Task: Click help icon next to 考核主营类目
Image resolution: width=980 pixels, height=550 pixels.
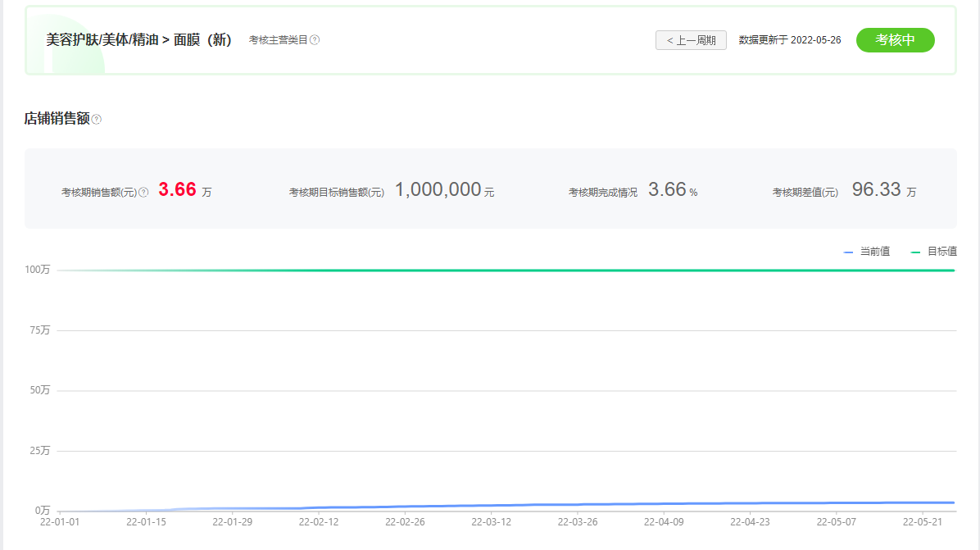Action: [x=315, y=40]
